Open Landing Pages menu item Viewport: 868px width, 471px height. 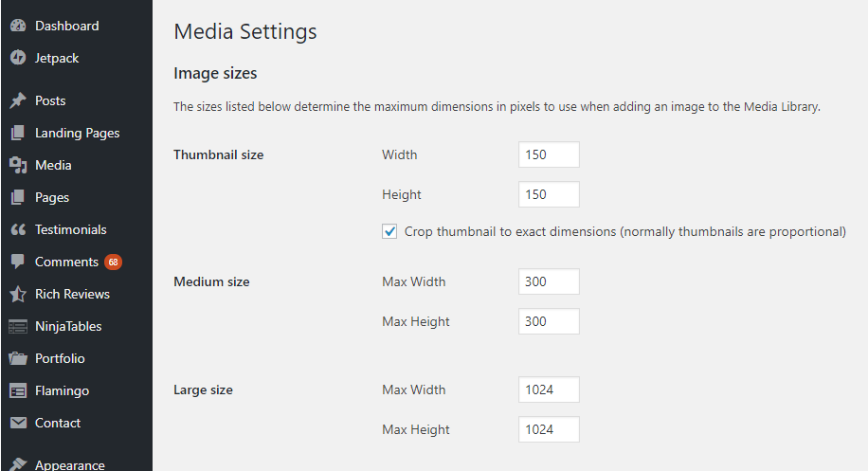pyautogui.click(x=77, y=133)
